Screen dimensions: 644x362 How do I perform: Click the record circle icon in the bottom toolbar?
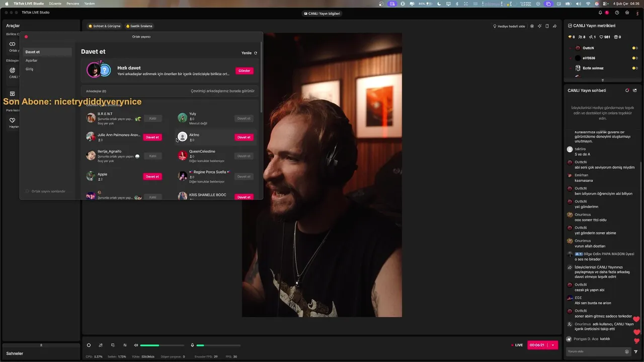(89, 345)
